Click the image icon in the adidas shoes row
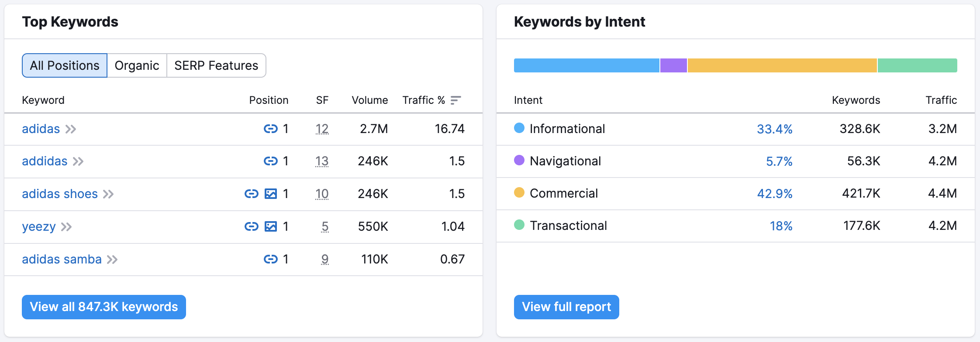Viewport: 980px width, 342px height. pos(271,194)
